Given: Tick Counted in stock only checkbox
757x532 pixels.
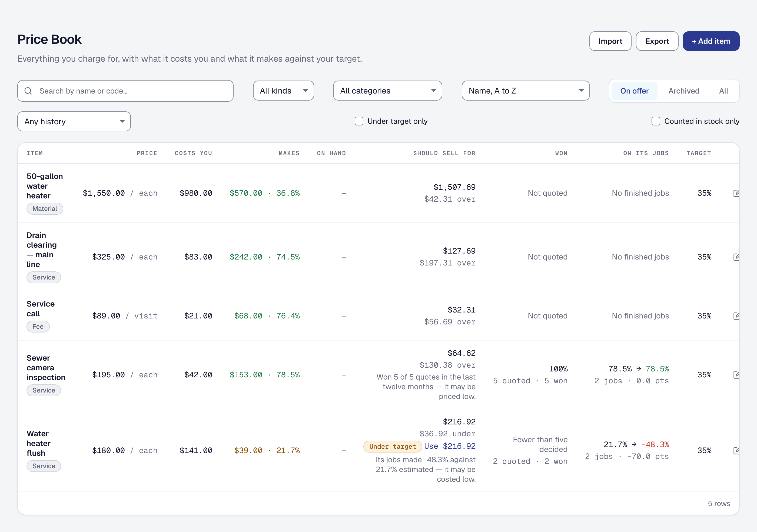Looking at the screenshot, I should 655,121.
